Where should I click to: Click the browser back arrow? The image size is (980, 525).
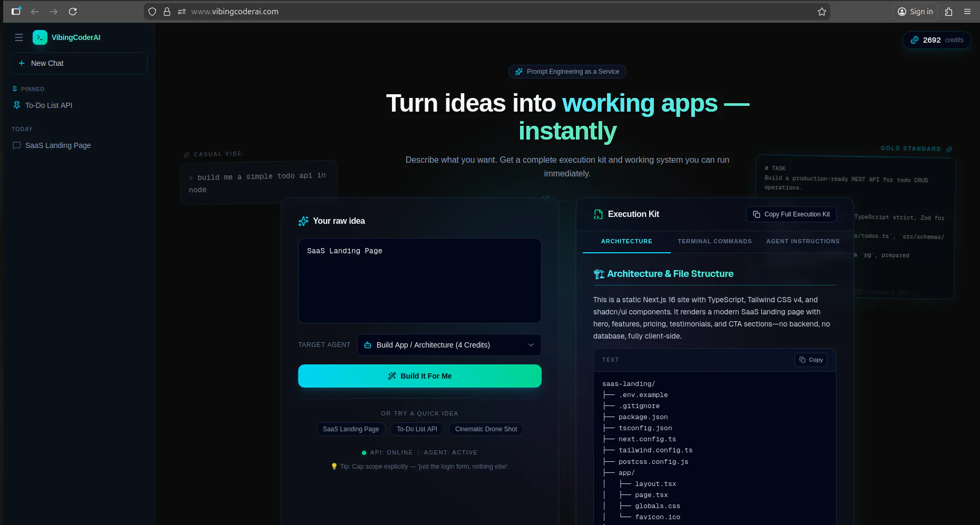pos(35,12)
